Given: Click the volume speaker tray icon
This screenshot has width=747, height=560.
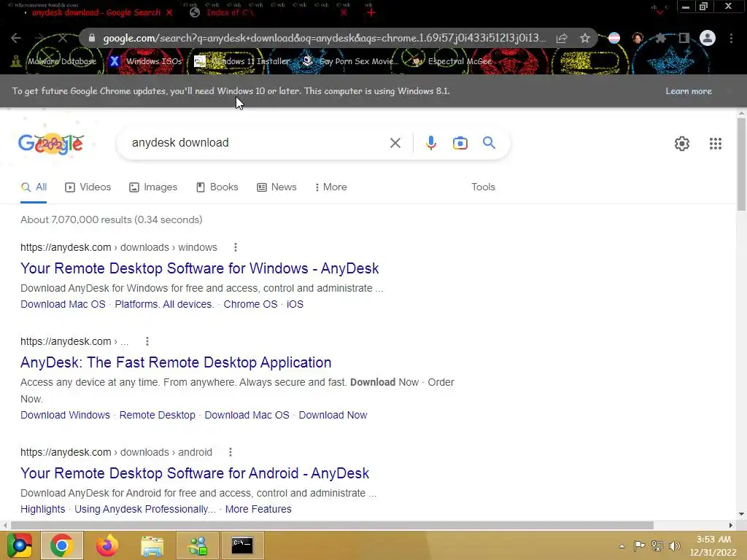Looking at the screenshot, I should point(674,545).
